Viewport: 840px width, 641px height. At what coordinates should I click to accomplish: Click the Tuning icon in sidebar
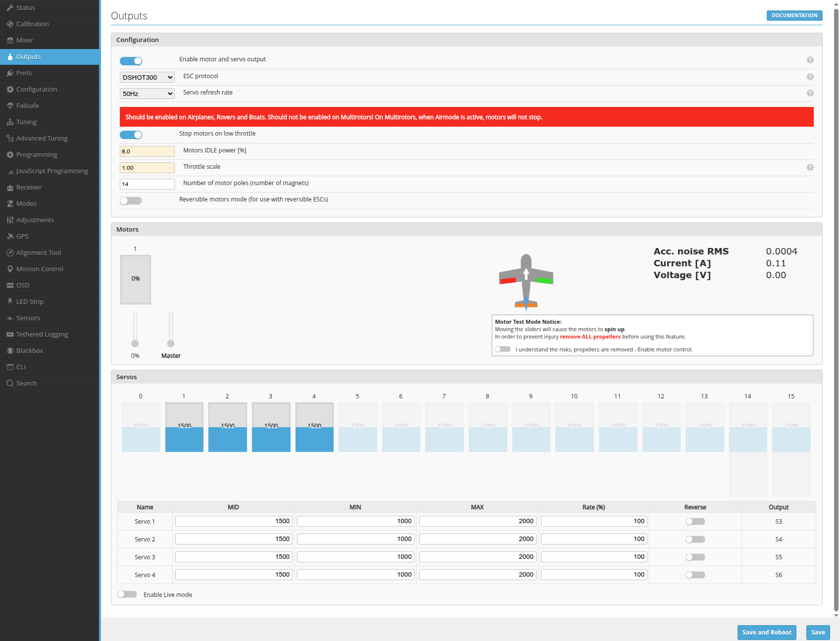(10, 122)
